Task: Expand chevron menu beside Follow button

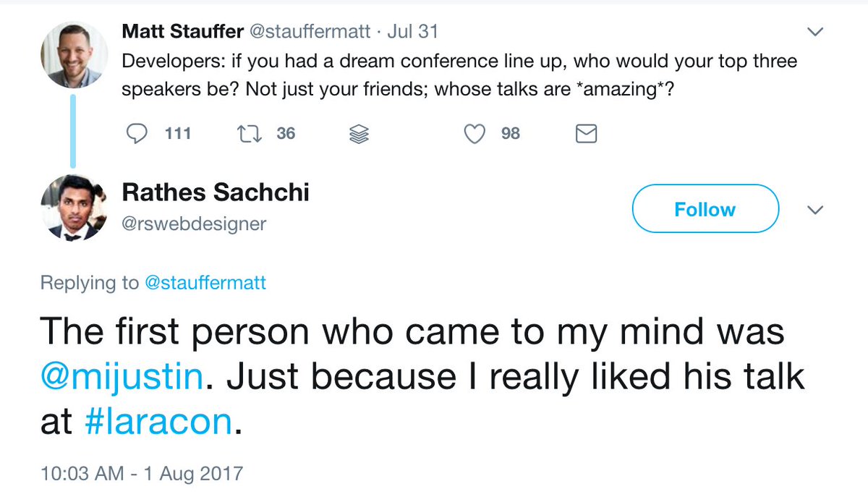Action: (x=815, y=210)
